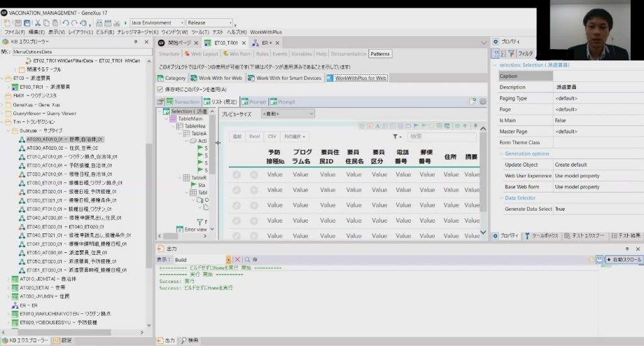Click the Cut scissors icon in toolbar

tap(38, 23)
